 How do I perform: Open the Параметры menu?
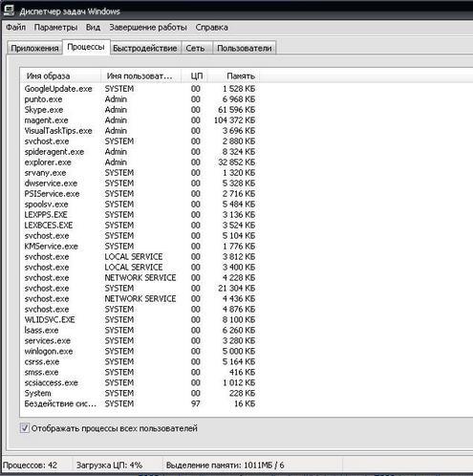pyautogui.click(x=55, y=28)
